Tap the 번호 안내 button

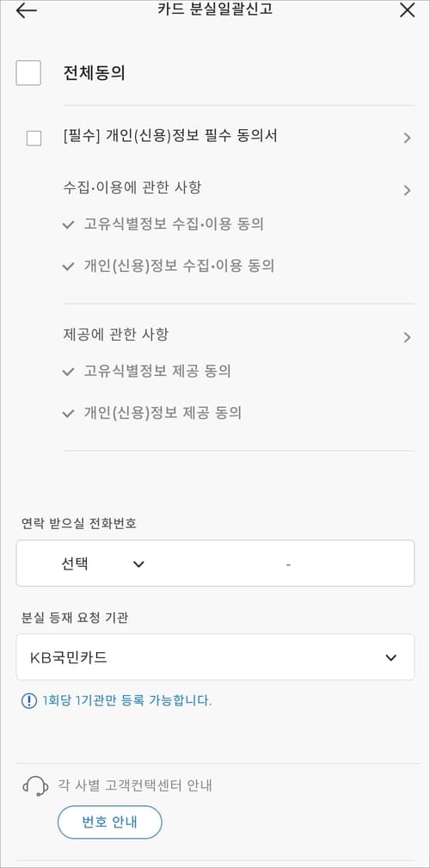pos(109,822)
